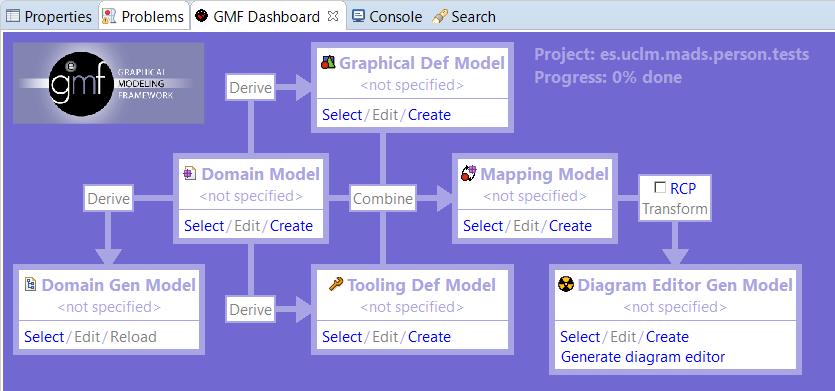This screenshot has width=835, height=391.
Task: Open the Search tab
Action: (464, 17)
